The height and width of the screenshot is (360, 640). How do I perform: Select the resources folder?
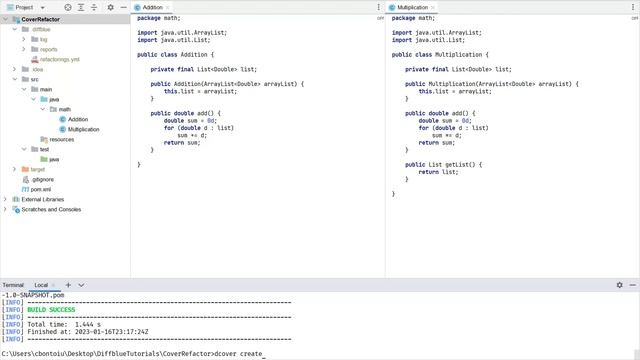(62, 139)
